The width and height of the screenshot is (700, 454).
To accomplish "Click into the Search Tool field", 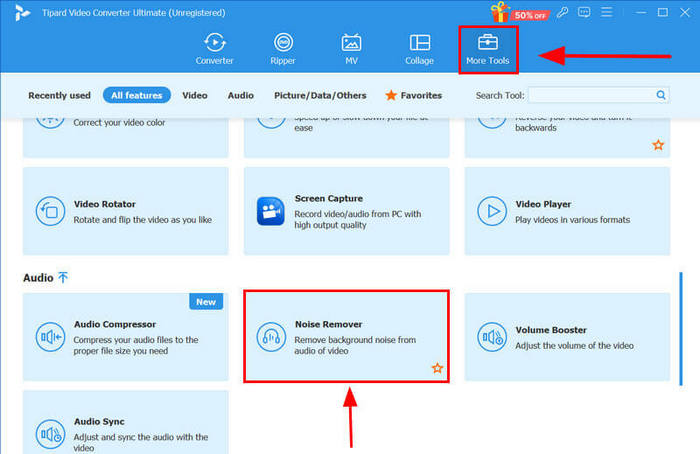I will [592, 95].
